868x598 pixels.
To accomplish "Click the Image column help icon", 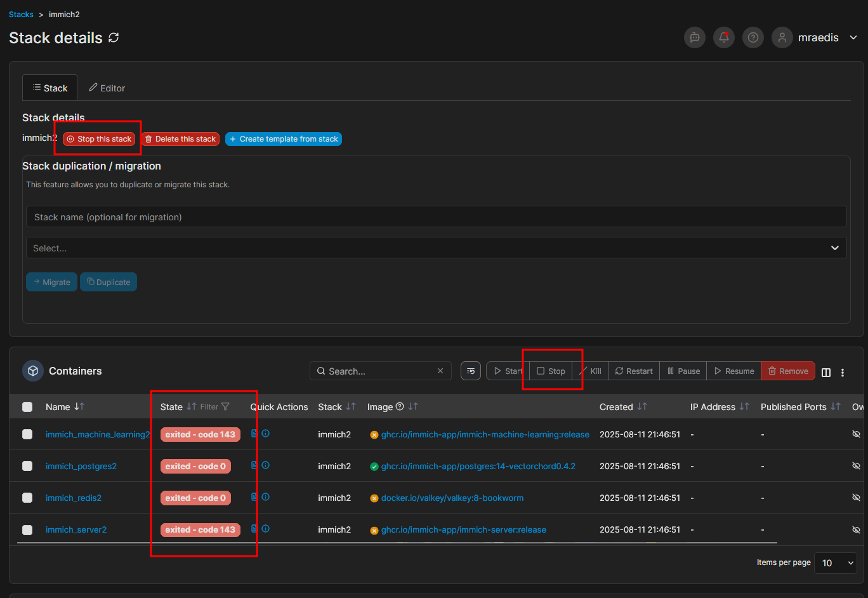I will click(x=400, y=406).
